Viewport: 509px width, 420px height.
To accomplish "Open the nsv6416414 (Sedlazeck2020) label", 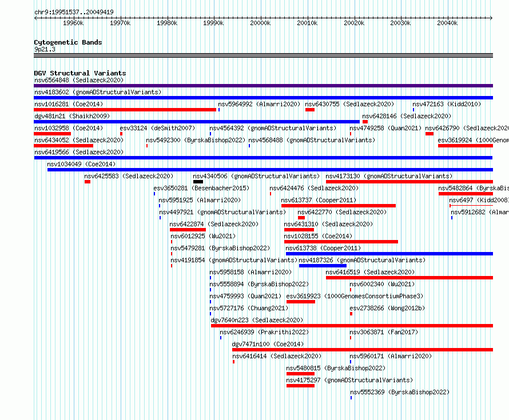I will (x=277, y=356).
